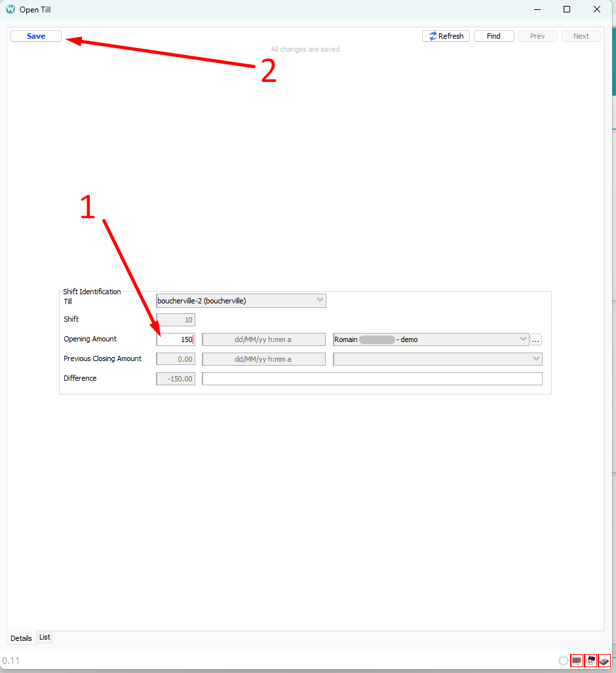Screen dimensions: 616x673
Task: Click the Opening Amount date field
Action: pyautogui.click(x=263, y=339)
